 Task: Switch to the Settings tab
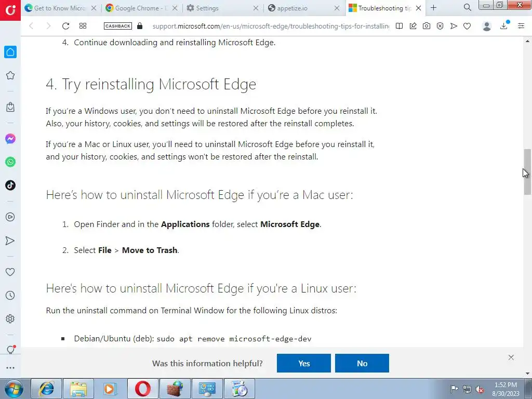[222, 8]
